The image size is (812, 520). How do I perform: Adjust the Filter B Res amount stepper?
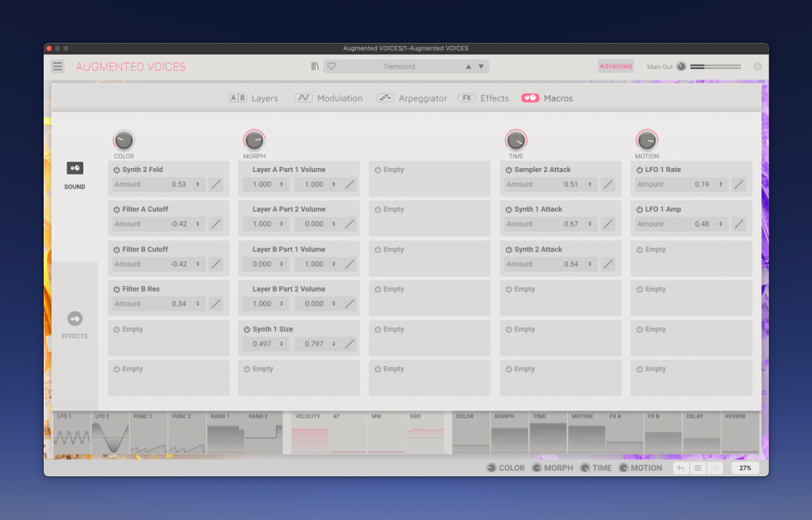tap(196, 304)
